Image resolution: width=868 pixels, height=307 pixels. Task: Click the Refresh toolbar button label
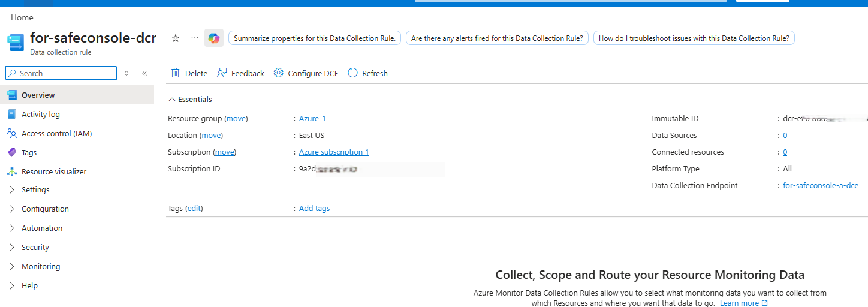coord(375,73)
